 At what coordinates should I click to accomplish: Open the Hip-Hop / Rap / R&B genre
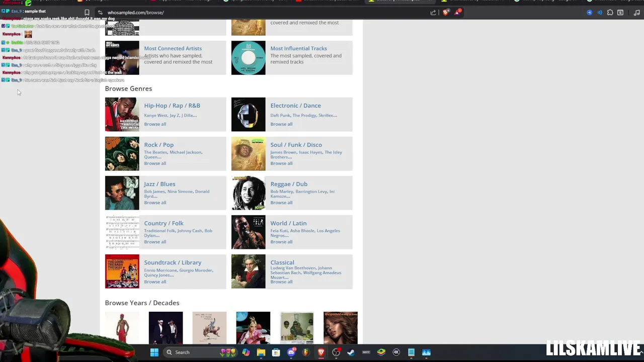click(x=172, y=106)
